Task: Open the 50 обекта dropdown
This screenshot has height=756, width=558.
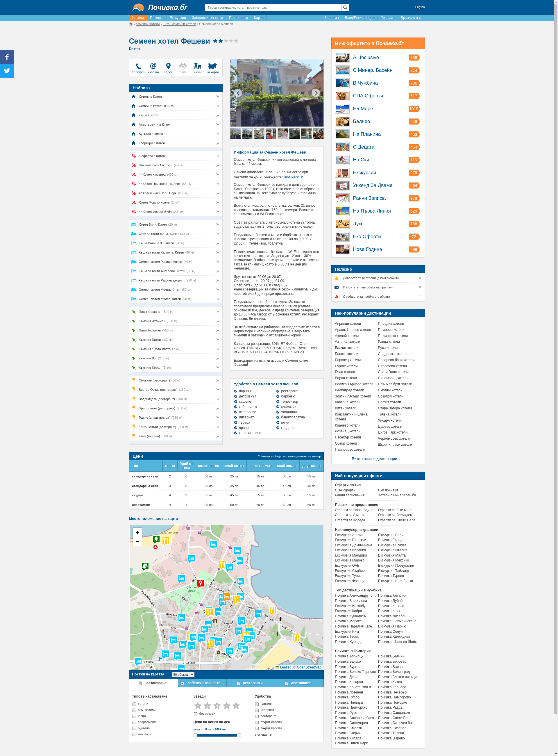Action: tap(183, 675)
